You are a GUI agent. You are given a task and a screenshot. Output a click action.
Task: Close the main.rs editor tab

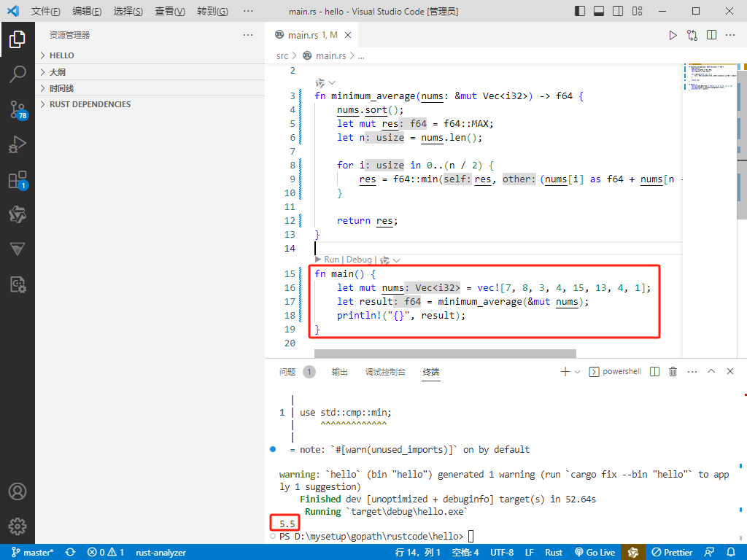pyautogui.click(x=348, y=35)
